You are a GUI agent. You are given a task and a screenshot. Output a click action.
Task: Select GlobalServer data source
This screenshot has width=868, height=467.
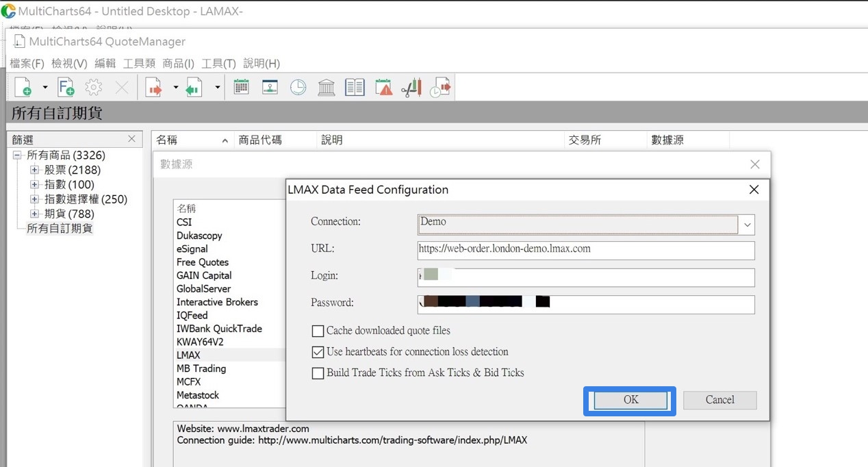[x=204, y=289]
